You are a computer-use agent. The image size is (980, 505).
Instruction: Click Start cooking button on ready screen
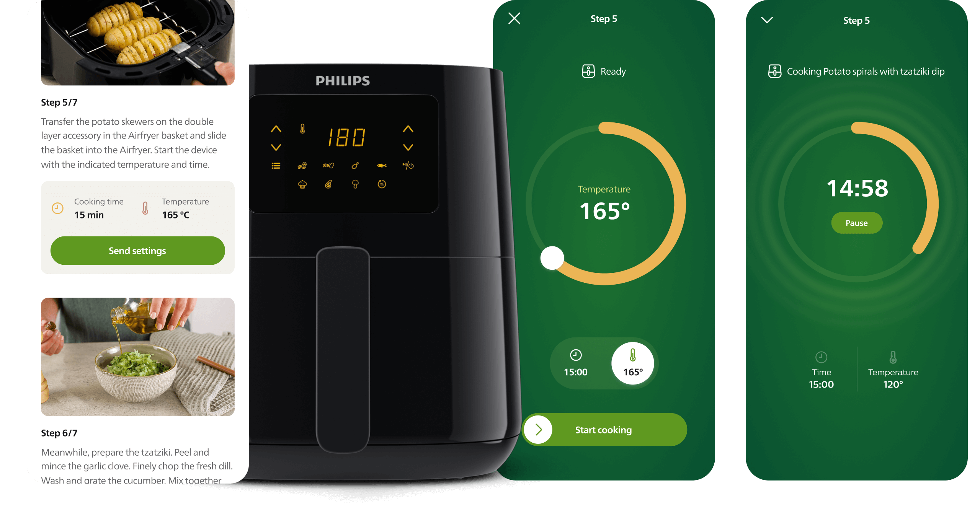tap(603, 429)
